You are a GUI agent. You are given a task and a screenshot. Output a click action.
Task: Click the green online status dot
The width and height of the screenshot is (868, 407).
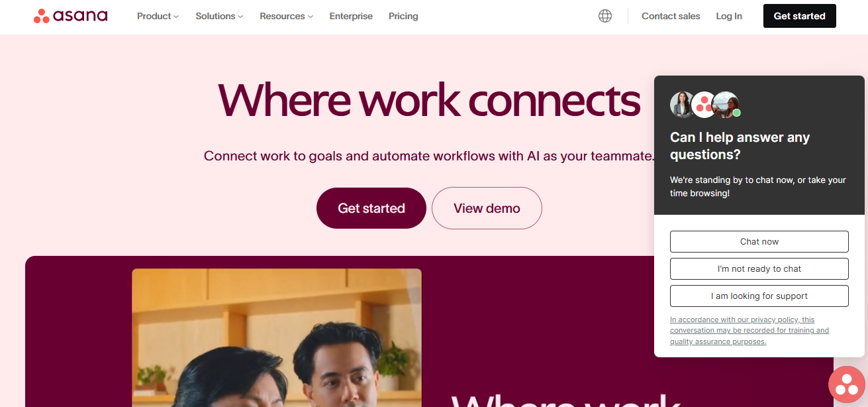tap(736, 113)
